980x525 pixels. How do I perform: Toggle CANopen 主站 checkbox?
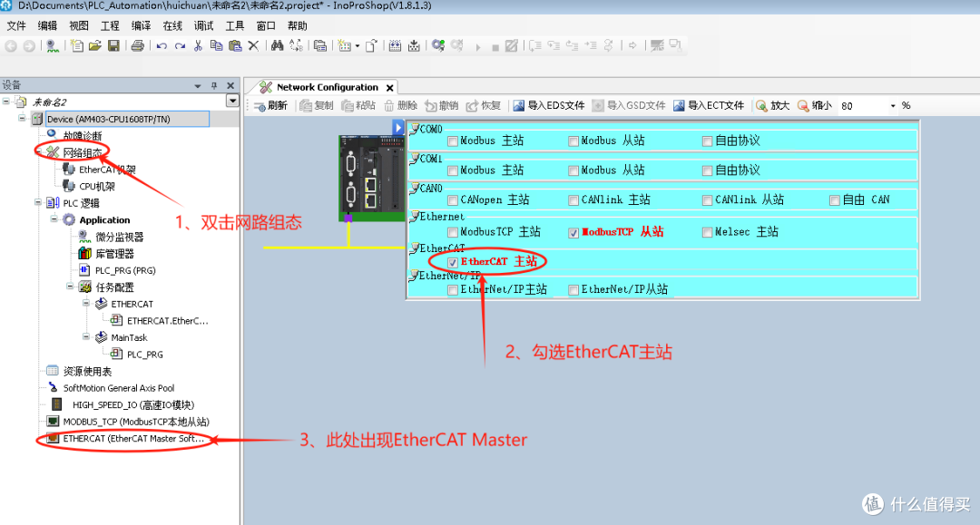[453, 200]
